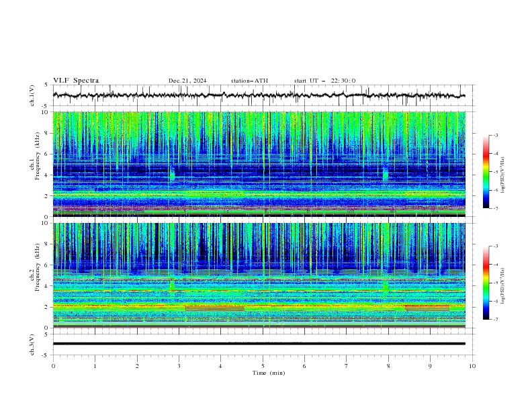Click the "4" frequency tick of ch.2 spectrogram

[x=48, y=286]
